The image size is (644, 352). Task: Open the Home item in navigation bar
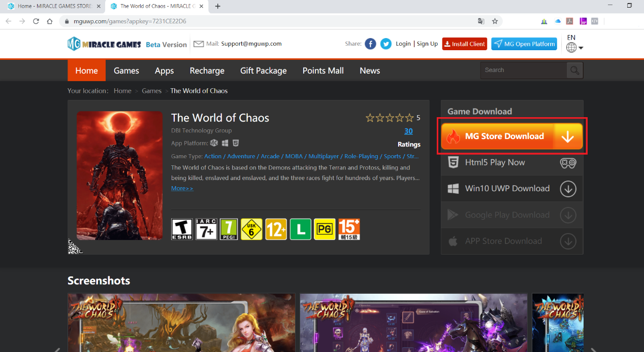coord(86,71)
